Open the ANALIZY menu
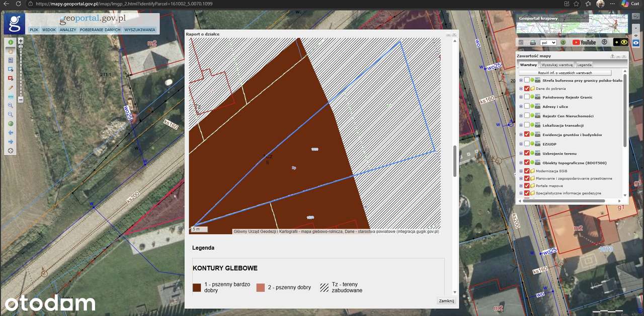 click(x=68, y=30)
